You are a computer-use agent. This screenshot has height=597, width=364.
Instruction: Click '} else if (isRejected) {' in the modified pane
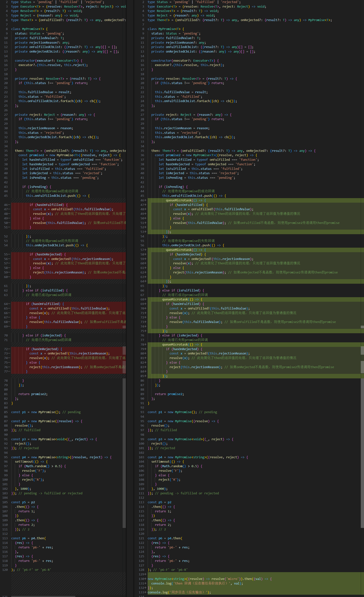[180, 336]
